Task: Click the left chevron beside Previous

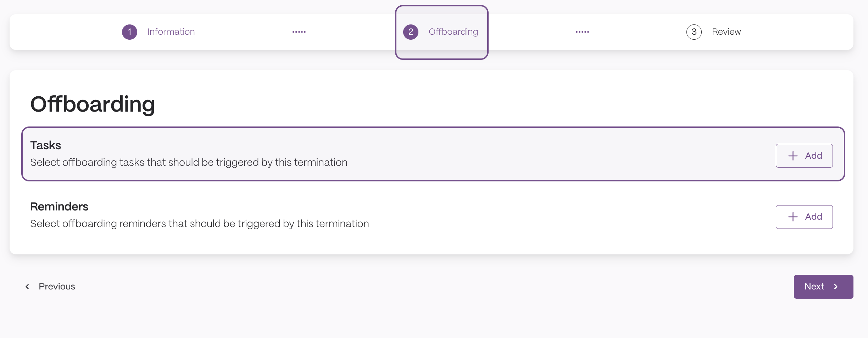Action: coord(27,287)
